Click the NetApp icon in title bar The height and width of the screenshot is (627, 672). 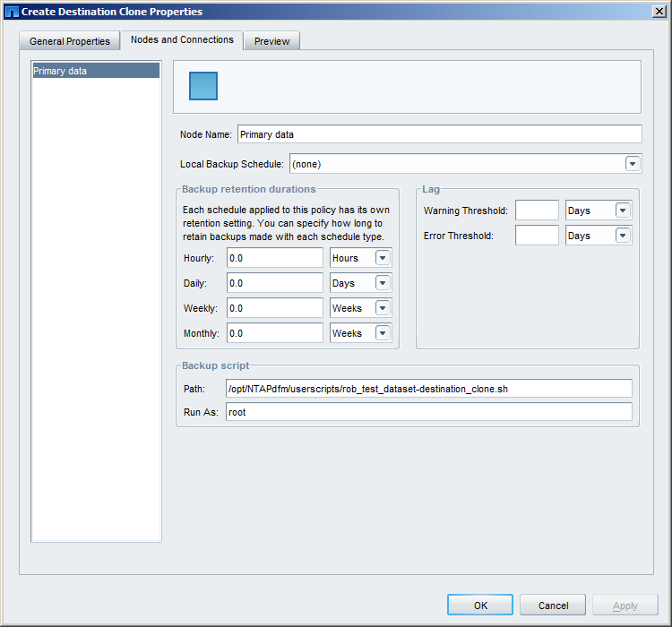coord(12,12)
